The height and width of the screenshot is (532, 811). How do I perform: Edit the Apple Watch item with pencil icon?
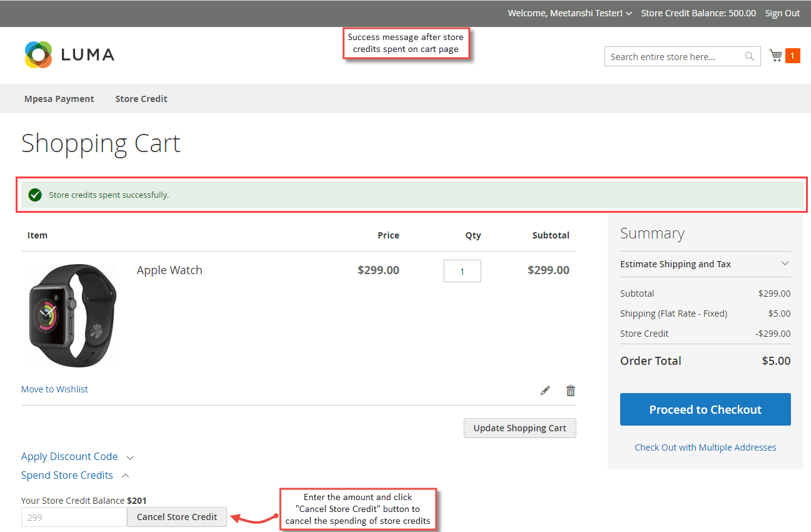[x=545, y=391]
